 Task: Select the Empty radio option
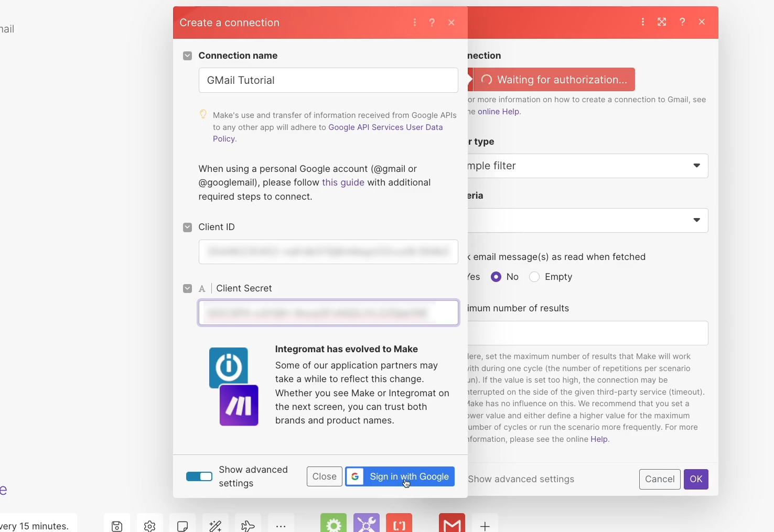coord(534,277)
